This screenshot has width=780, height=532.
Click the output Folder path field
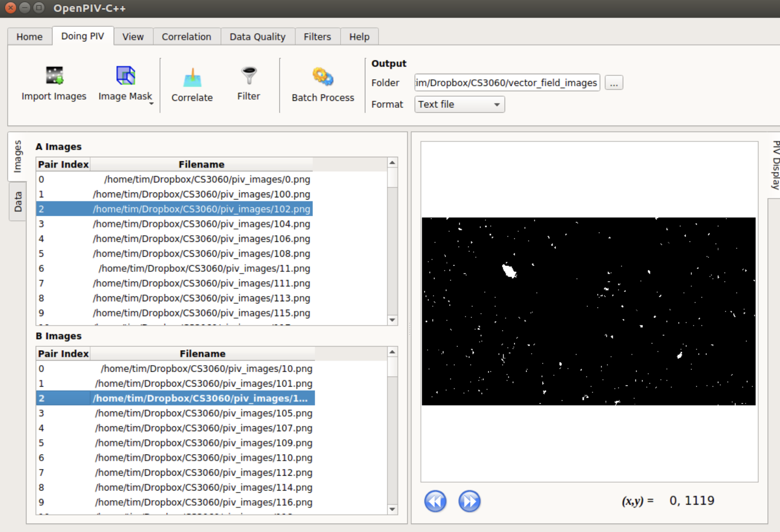click(x=507, y=83)
